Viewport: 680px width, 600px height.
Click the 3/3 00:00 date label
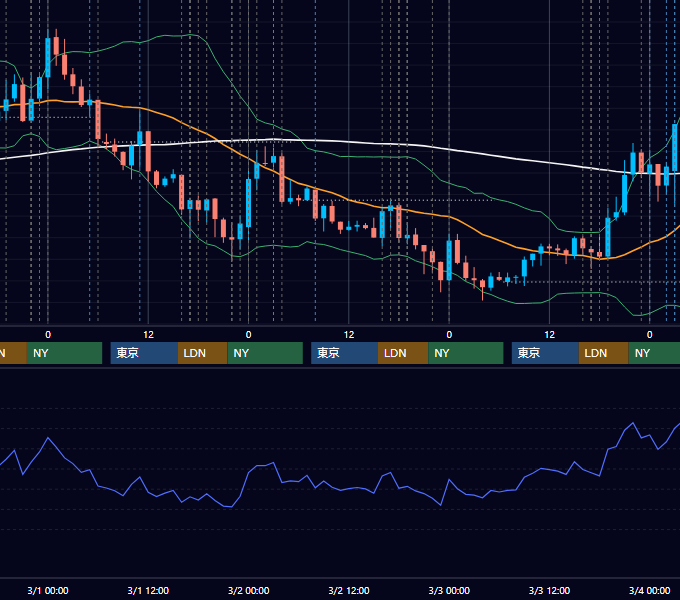449,590
